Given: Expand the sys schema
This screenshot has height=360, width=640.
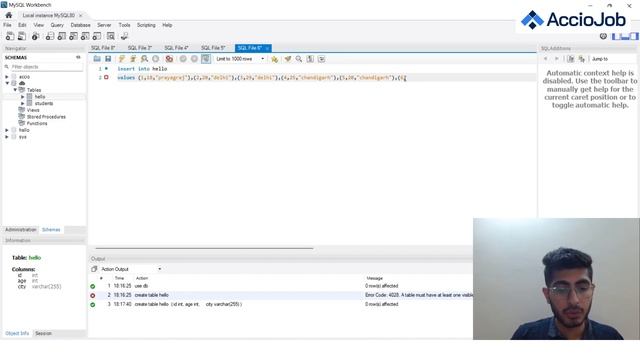Looking at the screenshot, I should point(7,137).
